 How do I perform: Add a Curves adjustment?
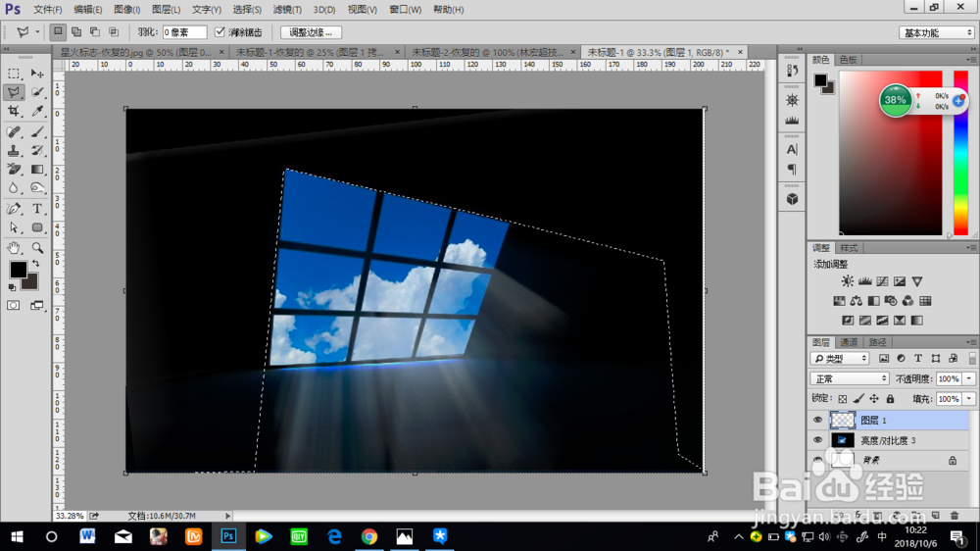(882, 281)
